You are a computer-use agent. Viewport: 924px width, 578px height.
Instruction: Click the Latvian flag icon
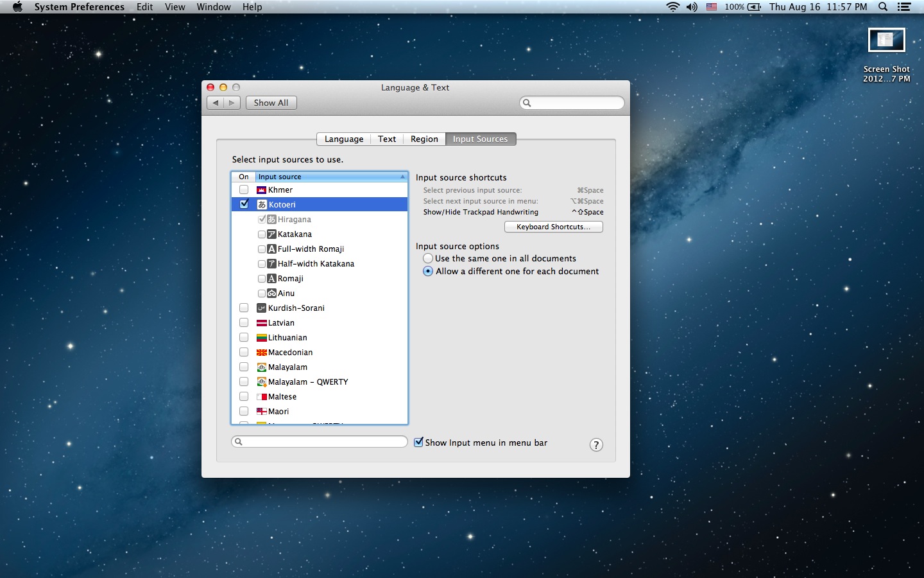tap(261, 323)
